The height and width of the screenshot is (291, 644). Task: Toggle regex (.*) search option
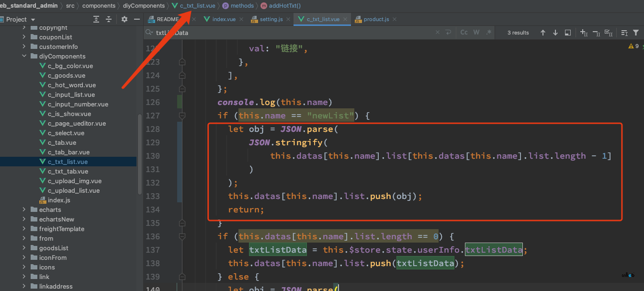488,33
